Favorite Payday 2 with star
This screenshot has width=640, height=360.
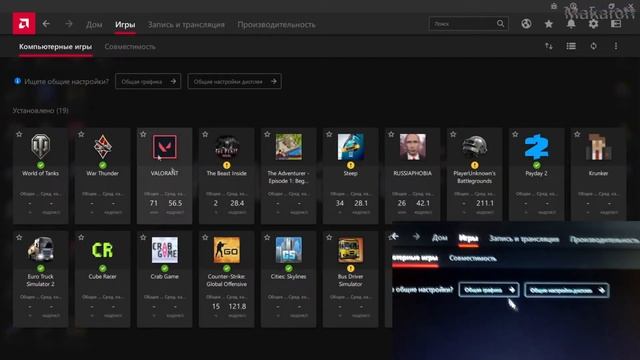pyautogui.click(x=515, y=134)
